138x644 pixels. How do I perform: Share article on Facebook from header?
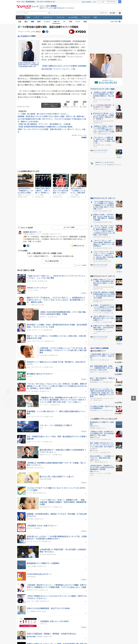coord(47,32)
